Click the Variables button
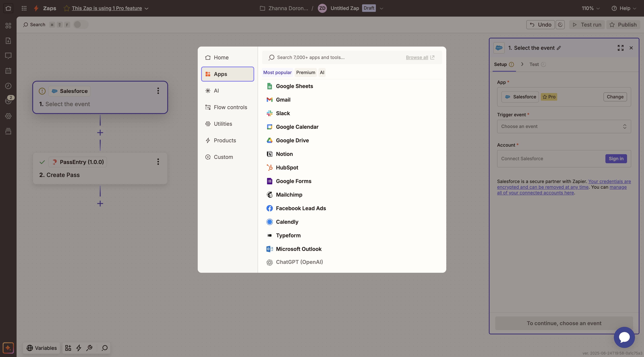 41,348
